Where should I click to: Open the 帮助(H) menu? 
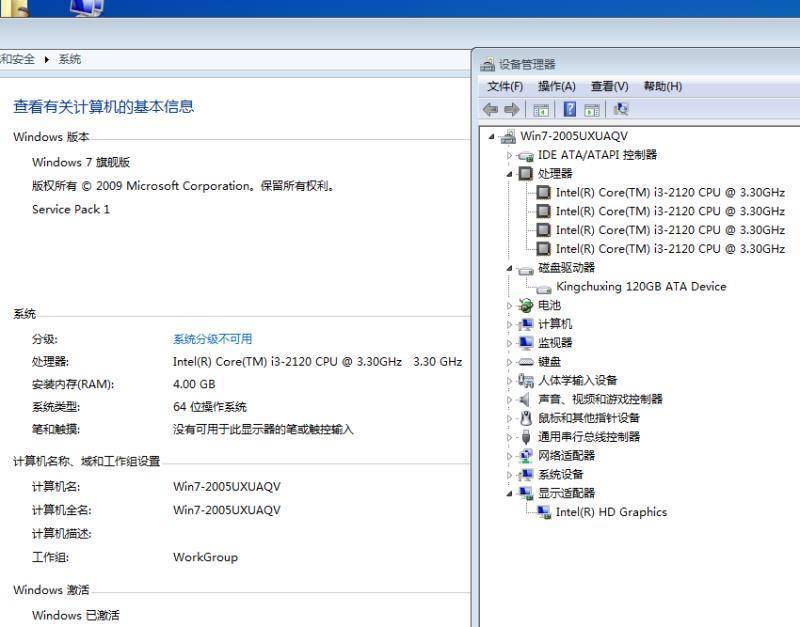663,86
